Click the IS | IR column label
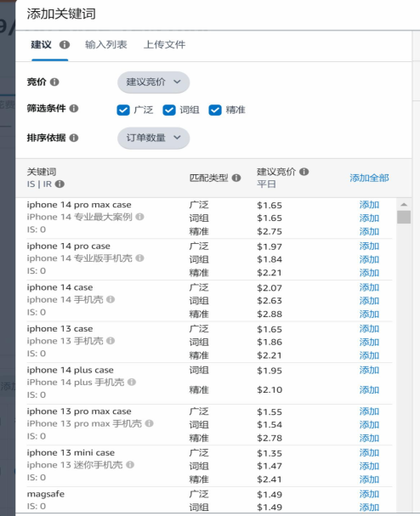The width and height of the screenshot is (420, 516). (x=39, y=184)
